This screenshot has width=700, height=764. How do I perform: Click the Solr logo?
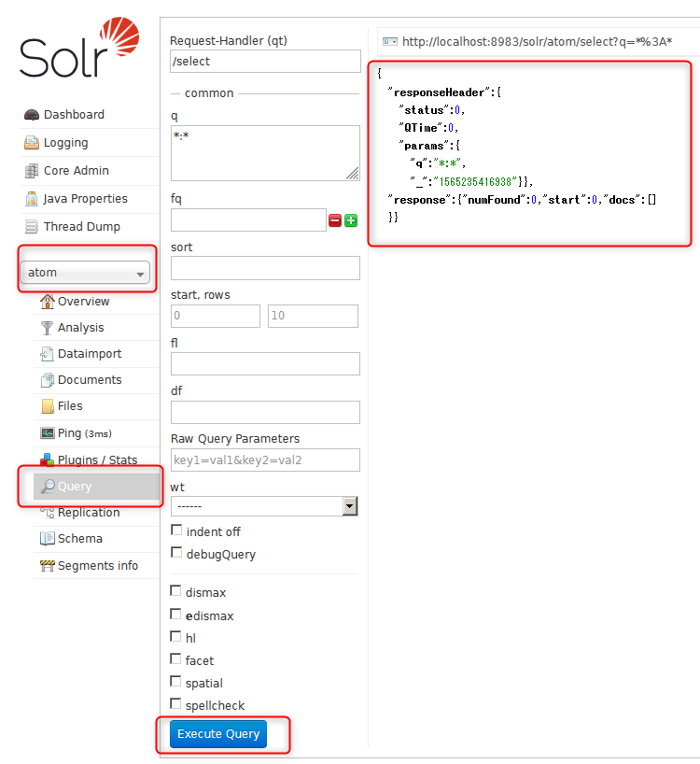coord(79,48)
